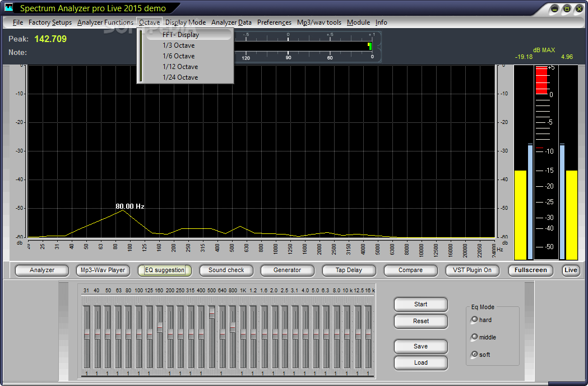Open the Mp3-Wav Player panel

click(x=103, y=270)
